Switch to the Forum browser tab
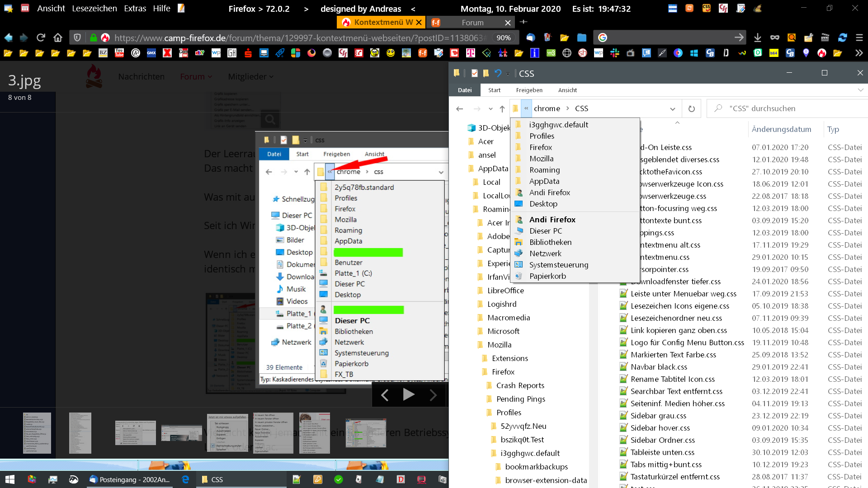 (472, 22)
